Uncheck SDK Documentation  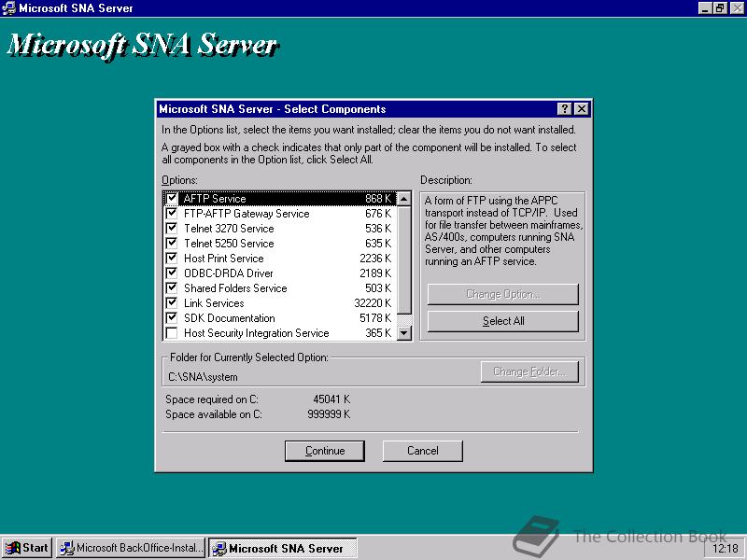tap(172, 317)
